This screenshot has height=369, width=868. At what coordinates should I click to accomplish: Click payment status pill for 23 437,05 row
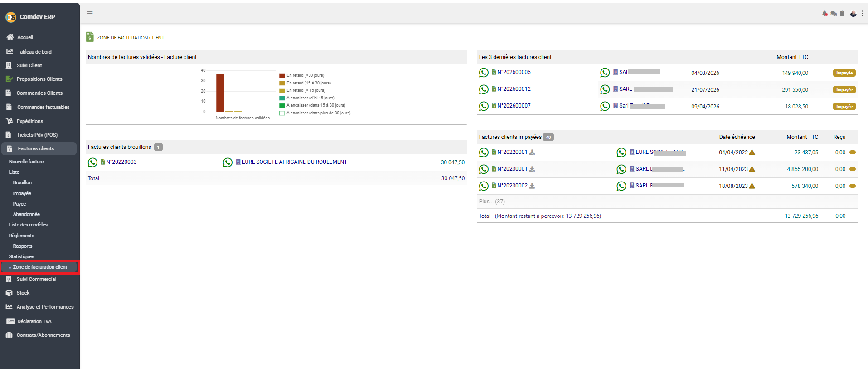(x=852, y=152)
